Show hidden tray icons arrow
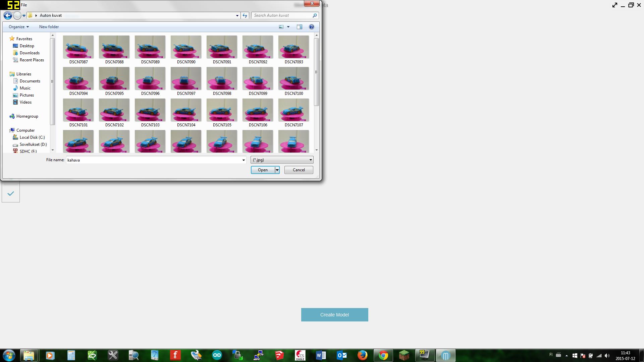Image resolution: width=644 pixels, height=362 pixels. point(567,356)
